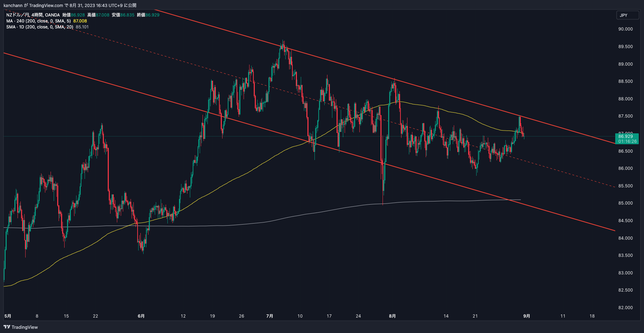Click the SMA value 85.101
This screenshot has width=644, height=333.
point(82,27)
